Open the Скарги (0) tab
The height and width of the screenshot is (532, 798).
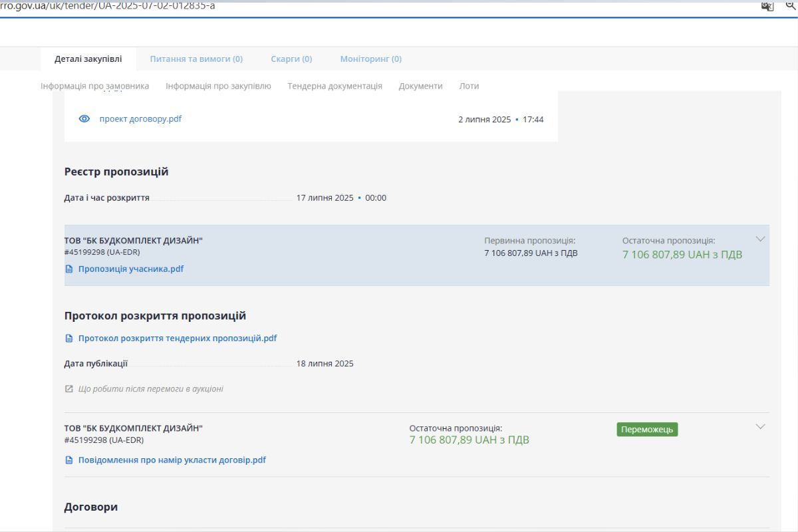point(291,59)
